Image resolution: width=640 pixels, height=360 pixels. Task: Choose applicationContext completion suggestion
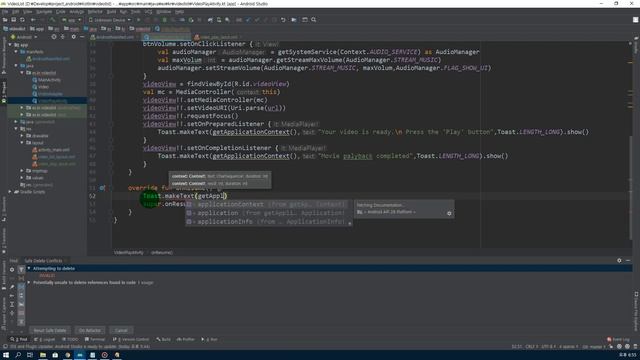point(268,204)
